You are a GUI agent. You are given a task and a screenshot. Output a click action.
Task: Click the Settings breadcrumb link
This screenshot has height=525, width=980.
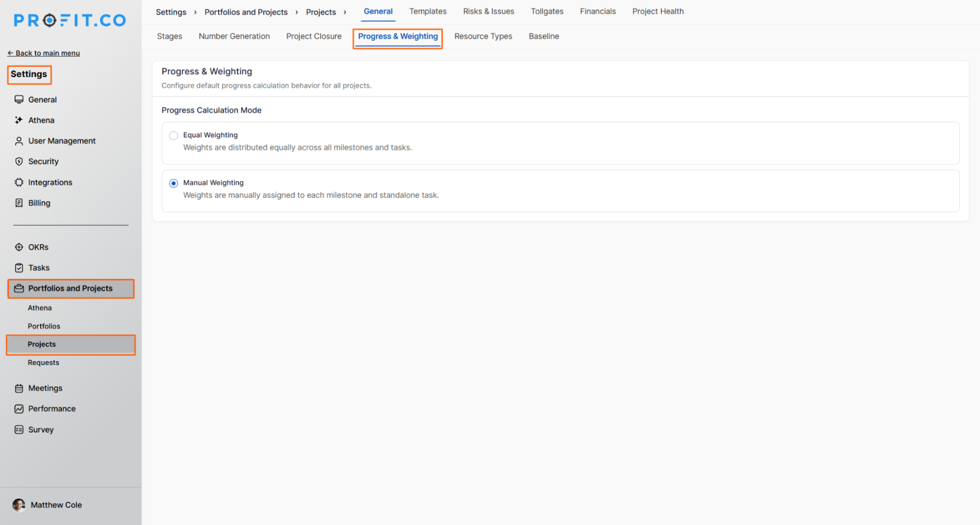click(x=171, y=12)
